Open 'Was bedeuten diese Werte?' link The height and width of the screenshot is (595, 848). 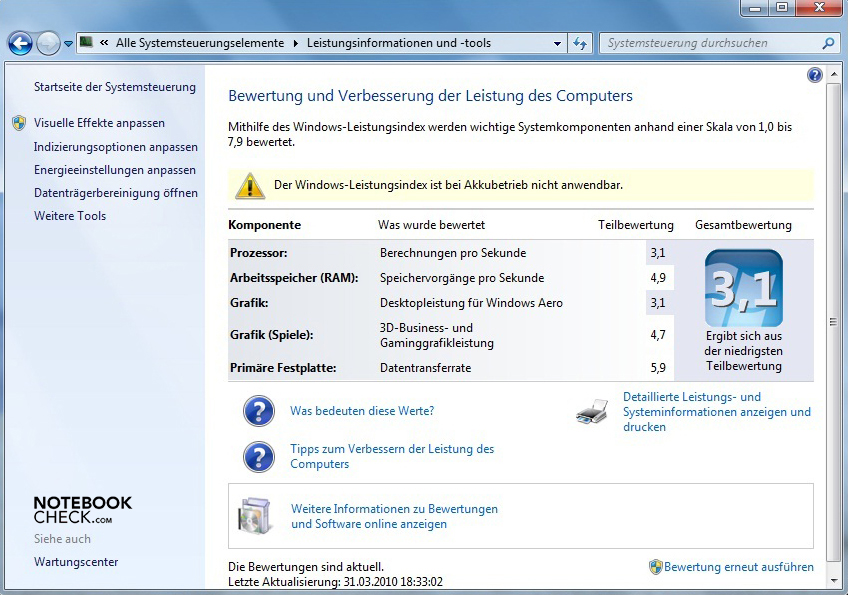362,411
